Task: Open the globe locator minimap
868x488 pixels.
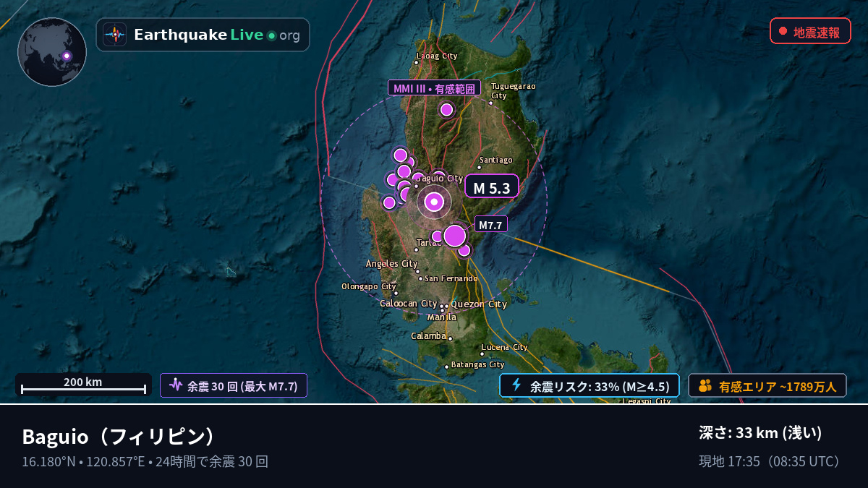Action: pyautogui.click(x=52, y=52)
